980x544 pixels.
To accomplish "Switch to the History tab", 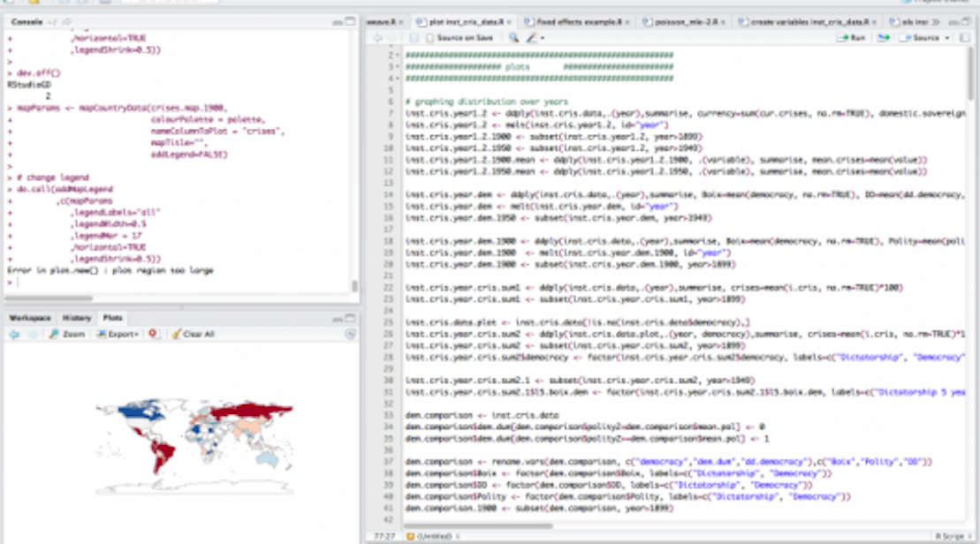I will [77, 318].
